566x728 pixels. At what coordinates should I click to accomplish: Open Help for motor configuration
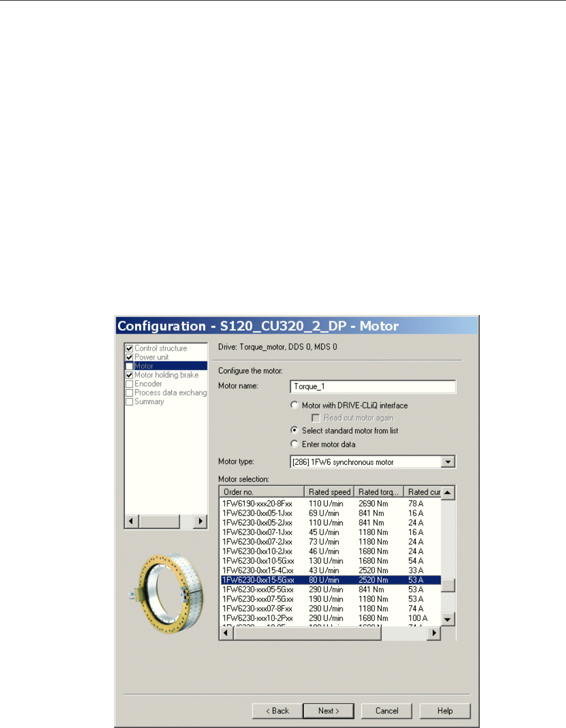pyautogui.click(x=445, y=711)
